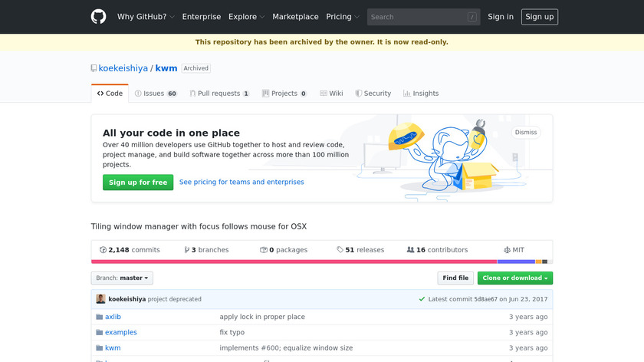
Task: Open See pricing for teams and enterprises
Action: [x=242, y=182]
